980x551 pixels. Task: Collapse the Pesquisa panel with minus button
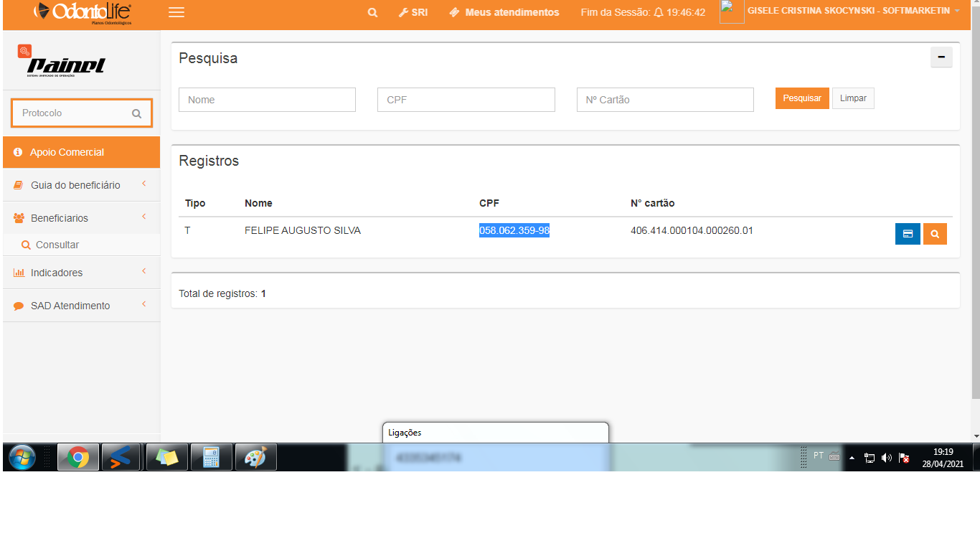point(941,57)
